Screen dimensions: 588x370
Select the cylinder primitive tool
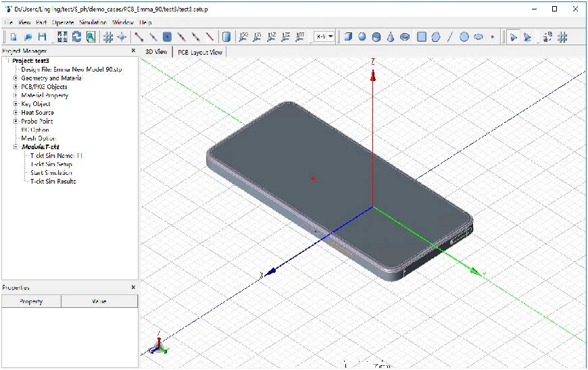tap(376, 37)
